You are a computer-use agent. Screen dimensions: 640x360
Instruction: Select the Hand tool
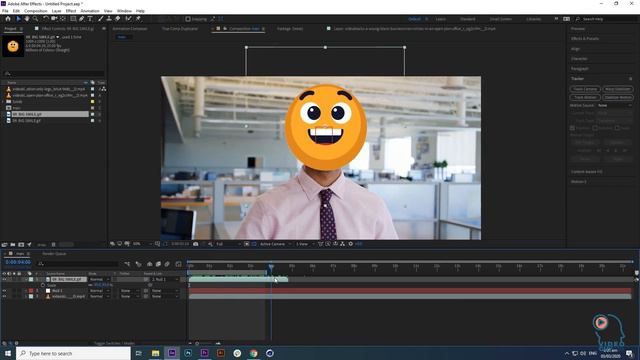click(x=27, y=19)
